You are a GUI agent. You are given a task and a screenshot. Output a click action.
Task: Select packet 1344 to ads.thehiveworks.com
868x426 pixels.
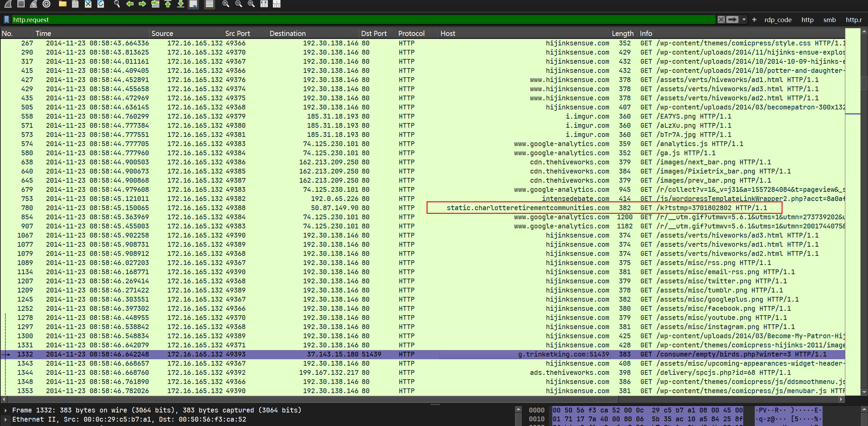pos(422,372)
